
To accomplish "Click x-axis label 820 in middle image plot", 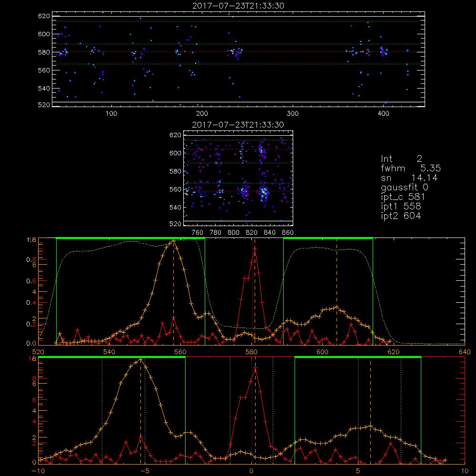I will (252, 233).
